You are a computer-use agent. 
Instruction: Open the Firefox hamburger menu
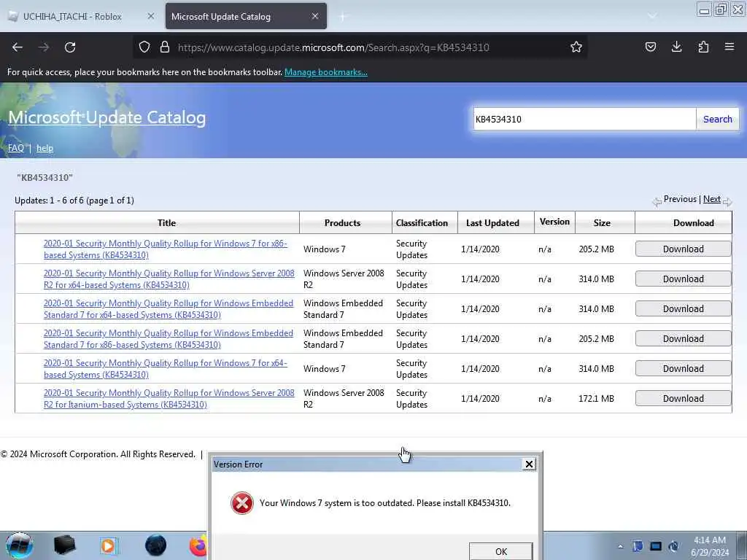[x=729, y=47]
